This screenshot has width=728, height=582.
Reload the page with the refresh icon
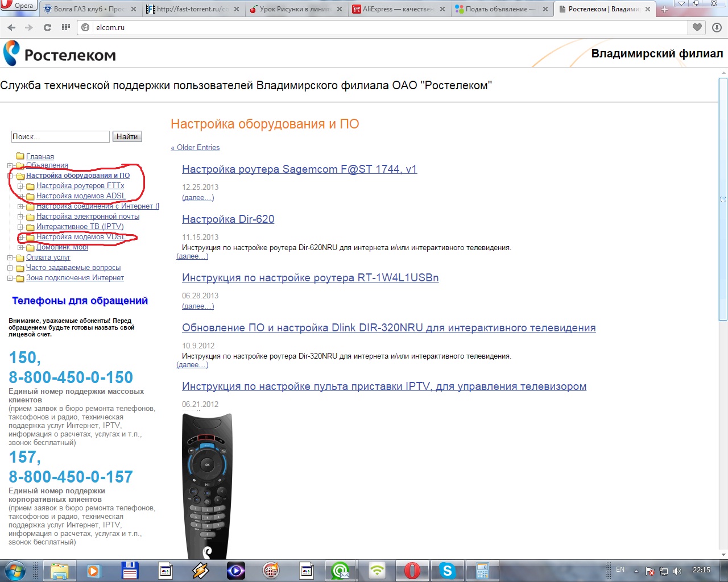click(47, 27)
